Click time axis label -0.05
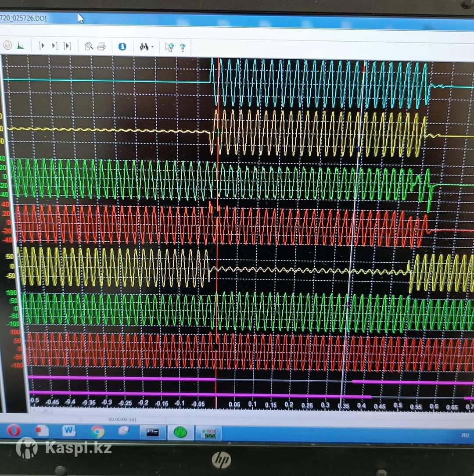The width and height of the screenshot is (474, 476). (197, 404)
